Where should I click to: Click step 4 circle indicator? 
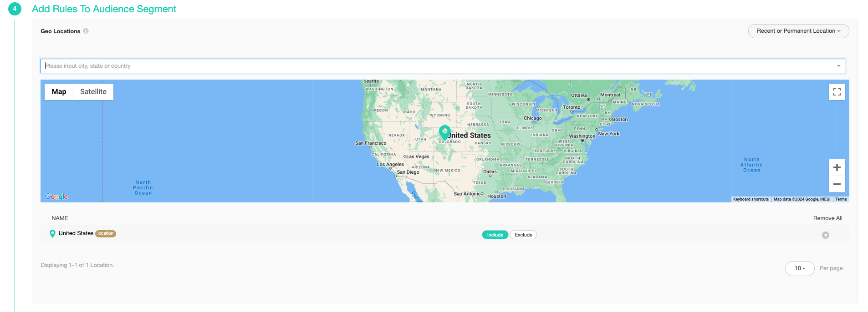(15, 9)
